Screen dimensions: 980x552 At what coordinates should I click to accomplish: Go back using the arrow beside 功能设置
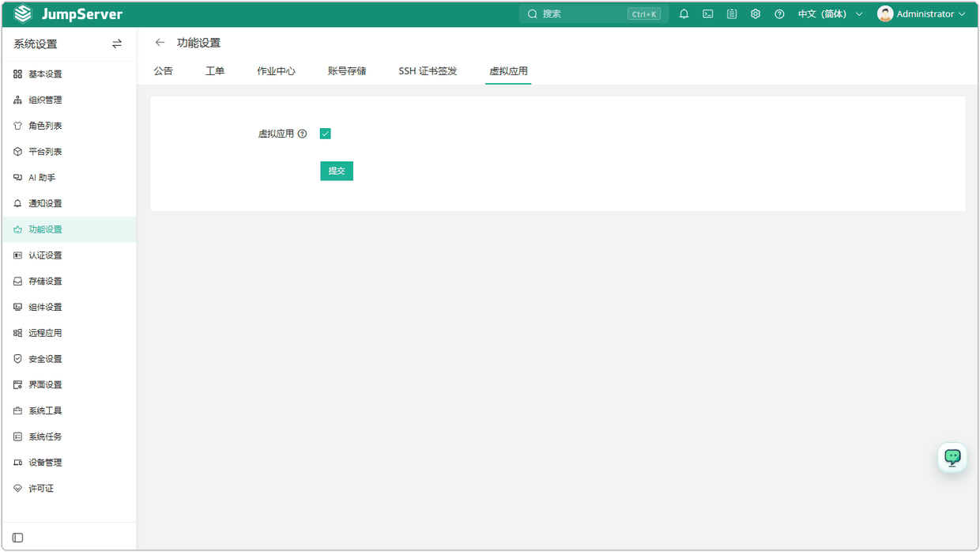click(160, 43)
